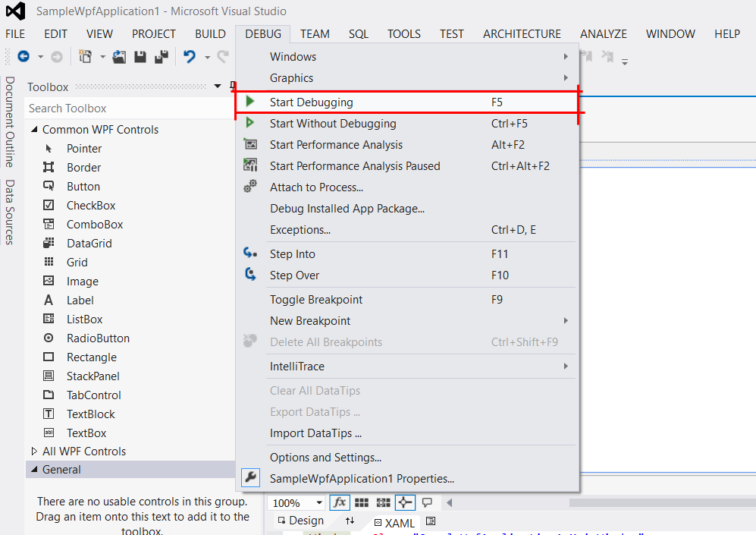The width and height of the screenshot is (756, 535).
Task: Click the wrench icon for project properties
Action: (x=251, y=478)
